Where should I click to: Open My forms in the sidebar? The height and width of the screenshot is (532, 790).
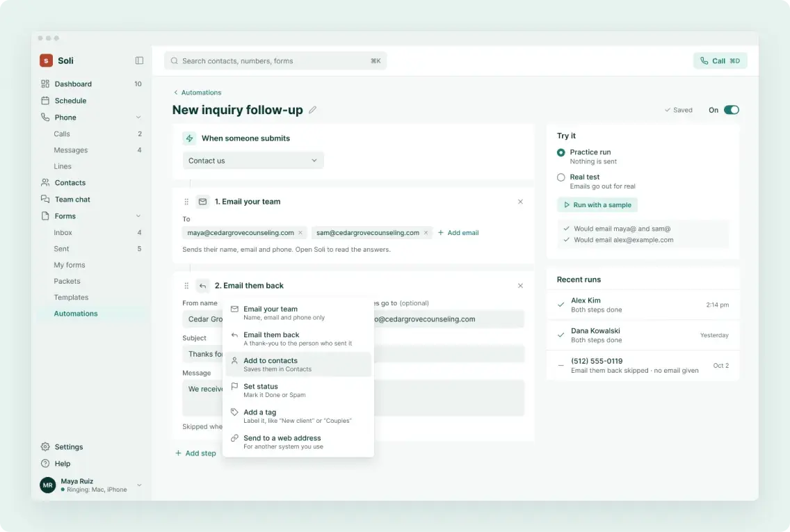click(91, 265)
